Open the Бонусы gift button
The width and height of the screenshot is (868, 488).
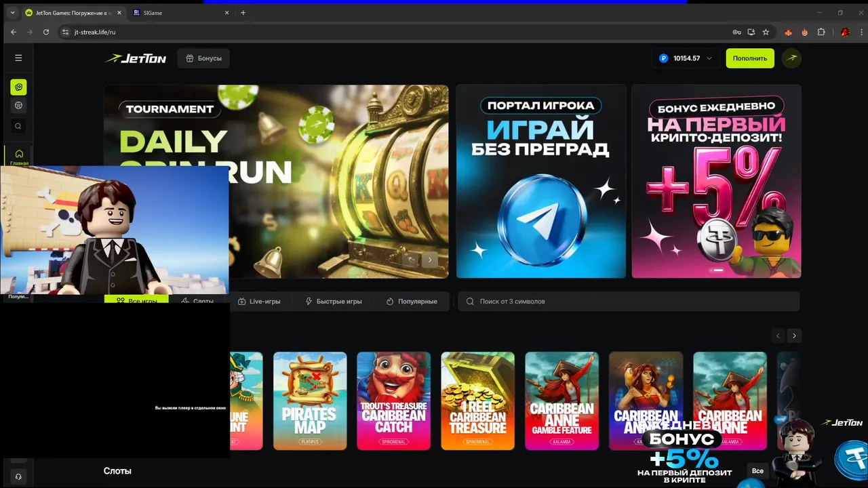[x=203, y=58]
